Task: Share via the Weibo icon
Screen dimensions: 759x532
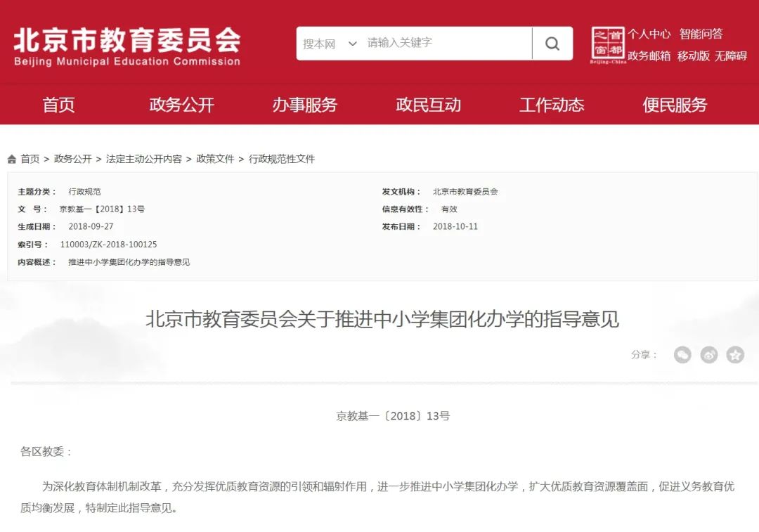Action: (708, 355)
